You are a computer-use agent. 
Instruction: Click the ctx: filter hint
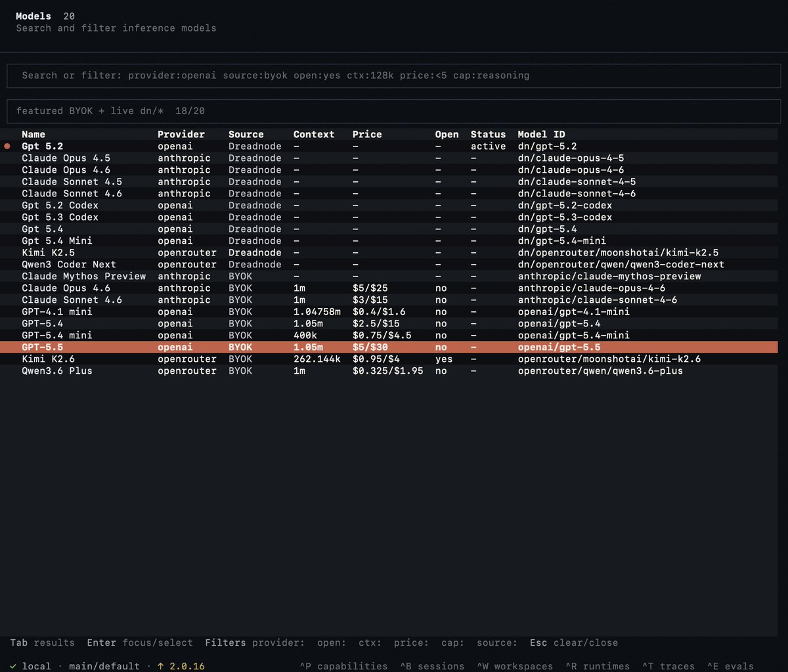tap(370, 643)
